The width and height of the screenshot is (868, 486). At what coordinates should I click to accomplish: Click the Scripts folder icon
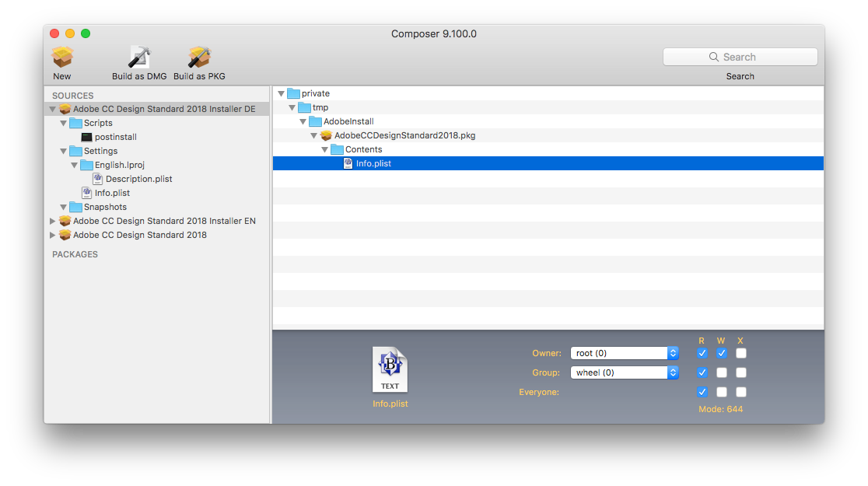76,123
